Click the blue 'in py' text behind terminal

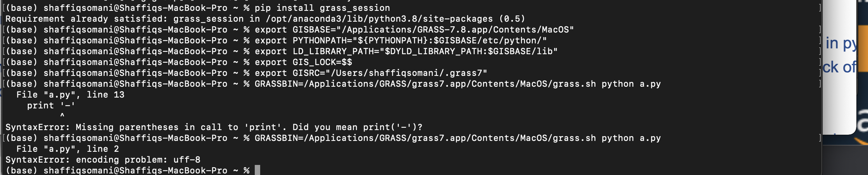tap(841, 44)
